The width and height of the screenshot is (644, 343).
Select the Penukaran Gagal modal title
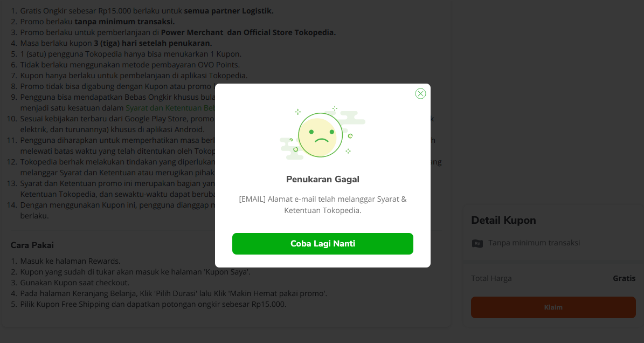[322, 179]
